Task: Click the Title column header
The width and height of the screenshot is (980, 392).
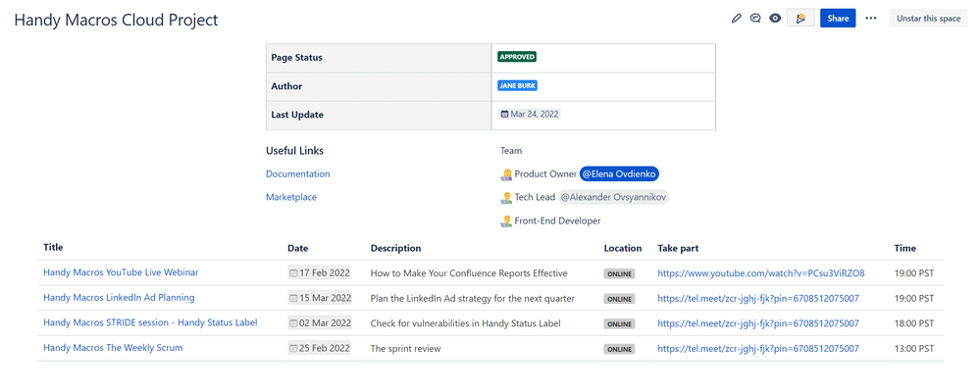Action: click(53, 248)
